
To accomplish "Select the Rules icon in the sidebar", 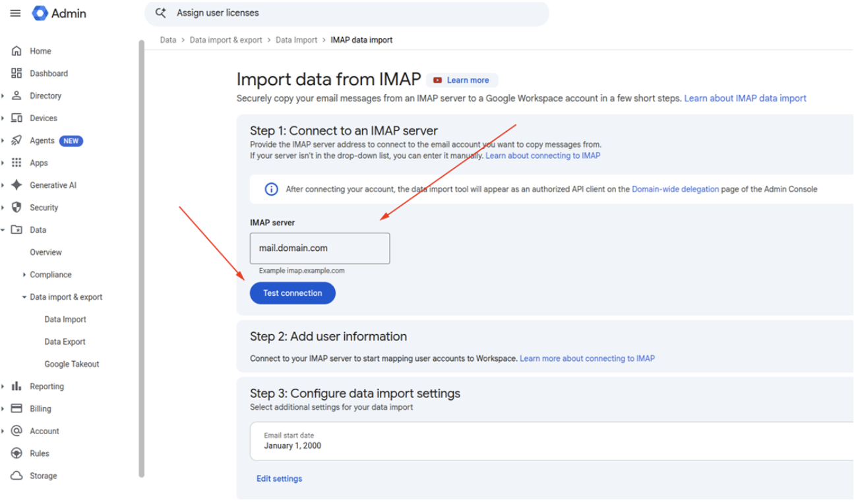I will (16, 453).
